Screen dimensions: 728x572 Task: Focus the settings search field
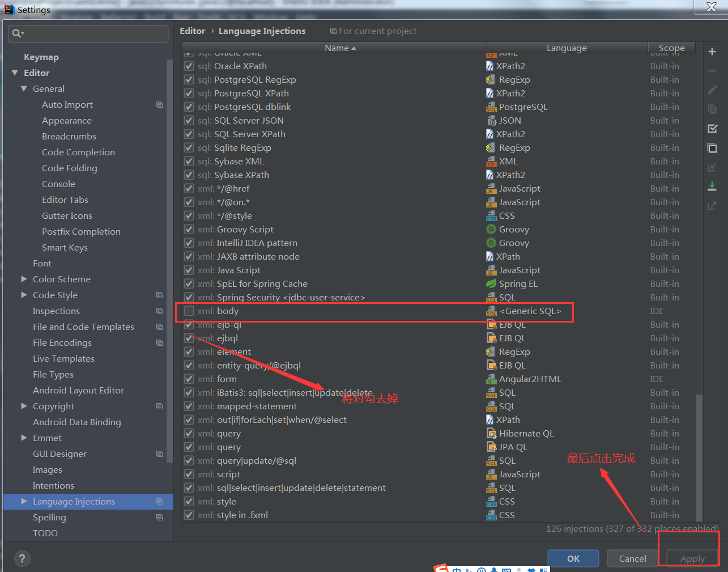coord(88,33)
